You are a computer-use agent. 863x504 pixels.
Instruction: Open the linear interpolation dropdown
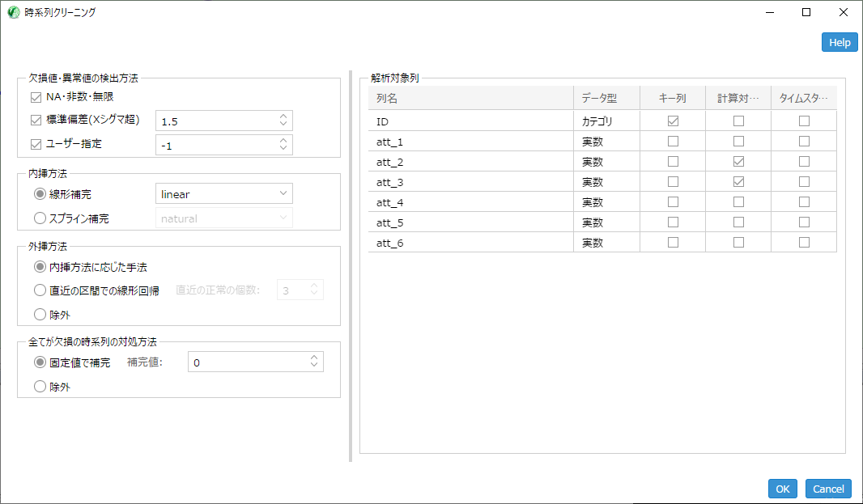223,194
